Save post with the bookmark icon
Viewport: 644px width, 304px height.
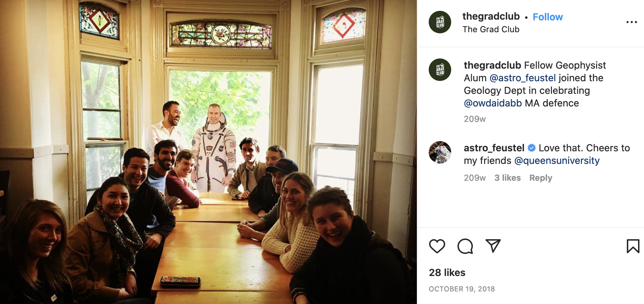click(633, 246)
